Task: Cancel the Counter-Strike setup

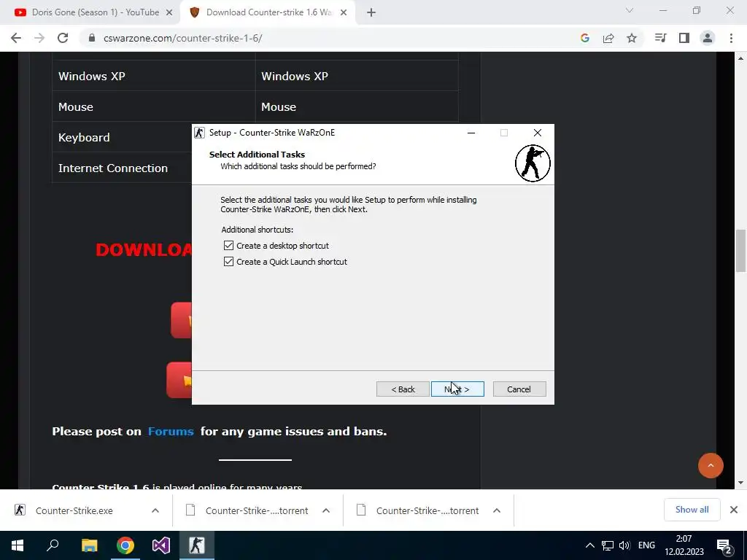Action: [x=519, y=389]
